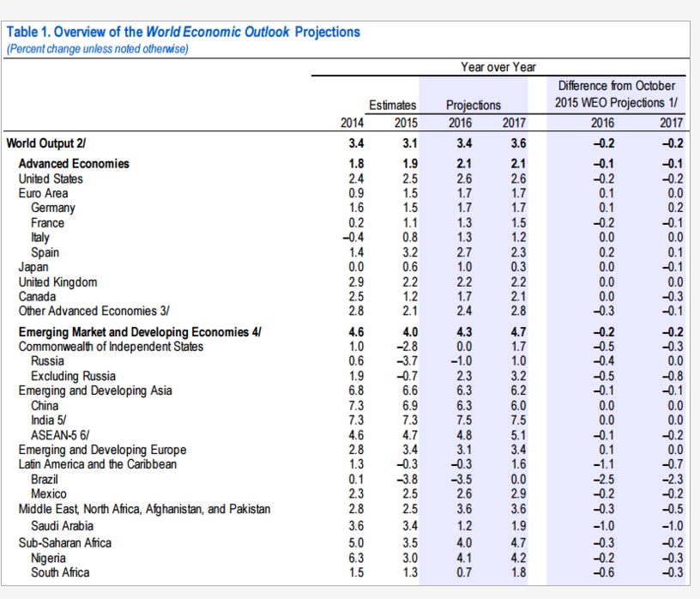
Task: Select the 'Saudi Arabia' row label
Action: [x=62, y=526]
